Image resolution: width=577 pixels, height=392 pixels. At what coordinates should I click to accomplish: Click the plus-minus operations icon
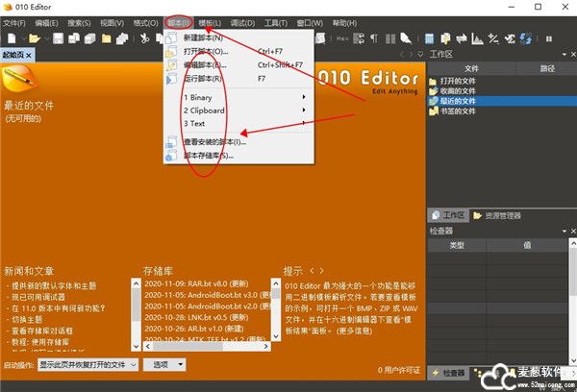click(x=493, y=38)
